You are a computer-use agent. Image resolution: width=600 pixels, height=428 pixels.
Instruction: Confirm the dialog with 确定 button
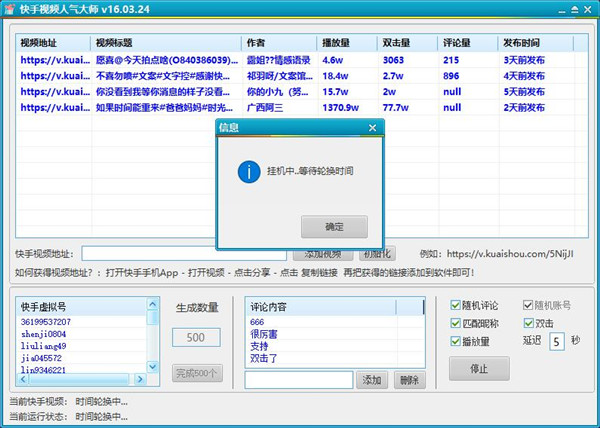tap(334, 227)
